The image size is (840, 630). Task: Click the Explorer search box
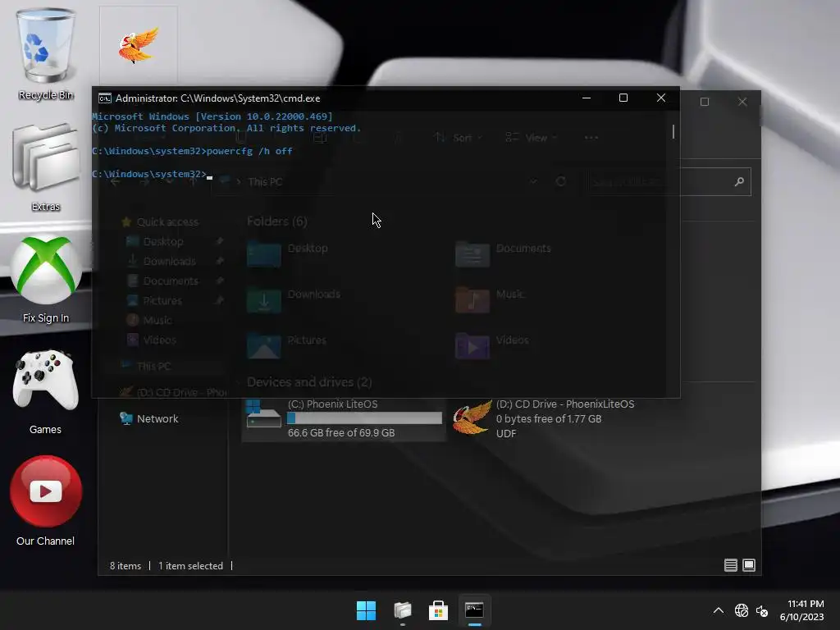click(669, 181)
